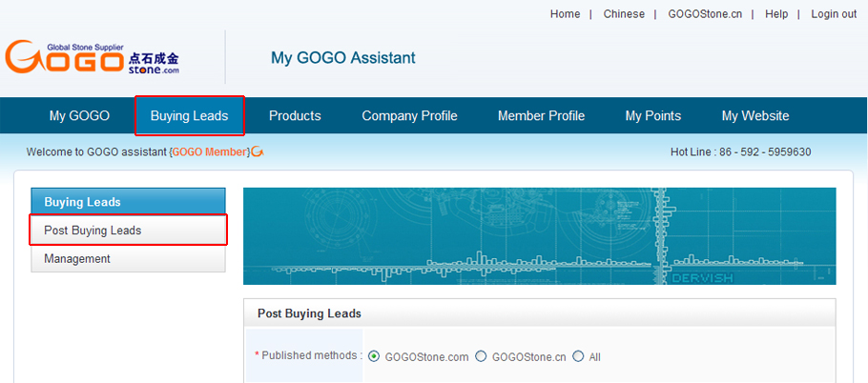Switch to the Buying Leads tab

pyautogui.click(x=189, y=116)
